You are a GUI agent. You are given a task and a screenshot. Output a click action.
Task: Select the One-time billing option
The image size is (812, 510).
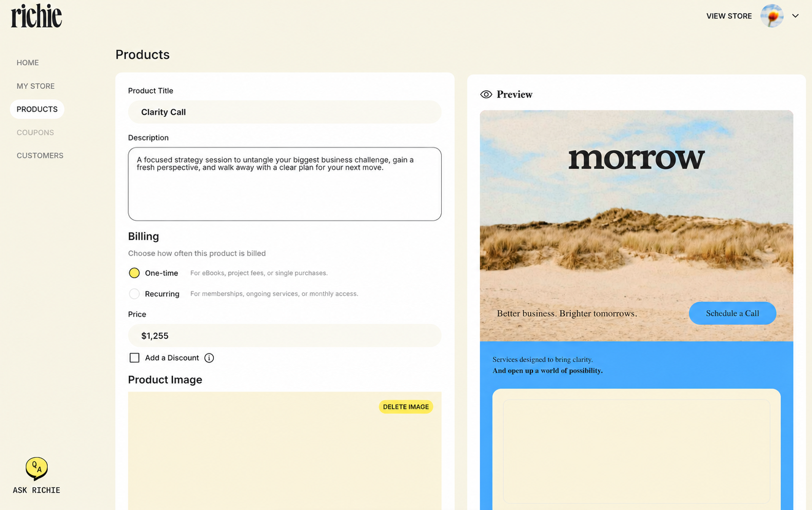tap(134, 273)
